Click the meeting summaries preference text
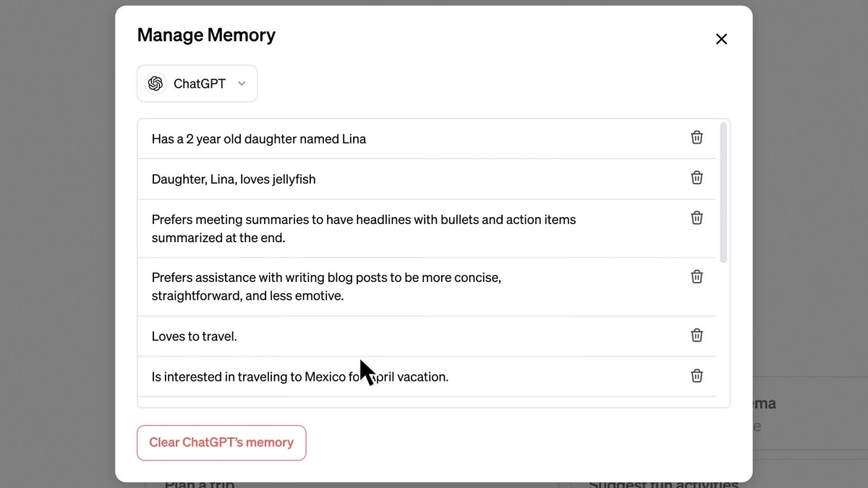Viewport: 868px width, 488px height. pyautogui.click(x=364, y=228)
